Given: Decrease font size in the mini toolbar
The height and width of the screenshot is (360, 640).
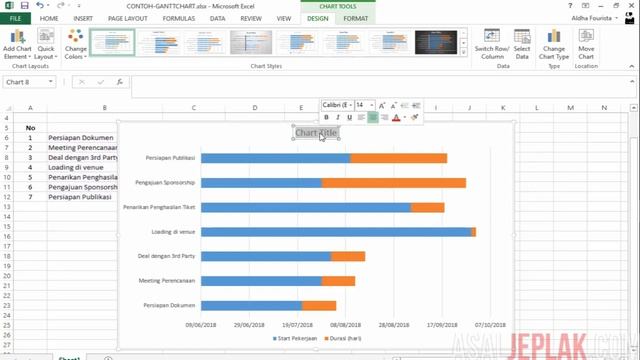Looking at the screenshot, I should click(x=393, y=106).
